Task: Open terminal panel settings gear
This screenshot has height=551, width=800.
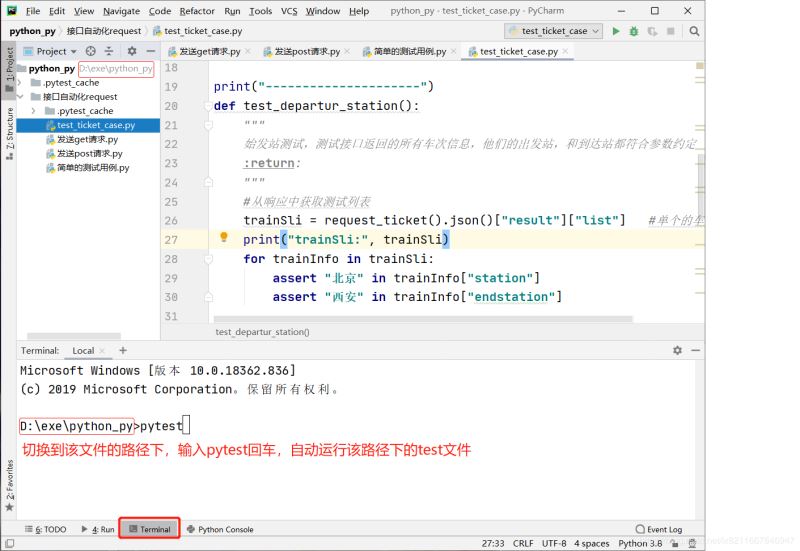Action: [677, 351]
